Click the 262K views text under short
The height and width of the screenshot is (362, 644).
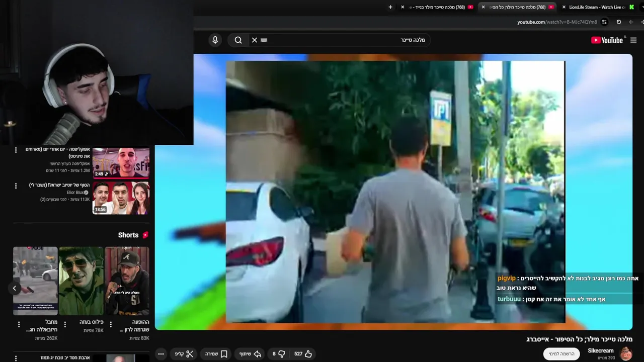(x=46, y=338)
